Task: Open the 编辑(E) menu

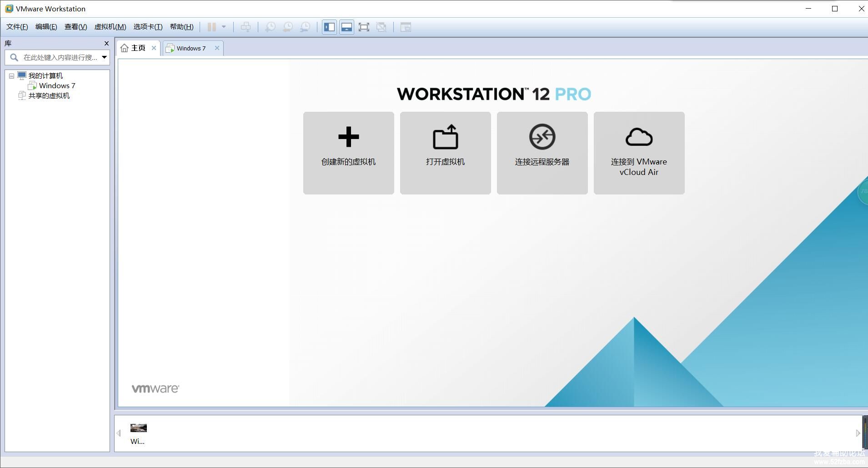Action: coord(46,27)
